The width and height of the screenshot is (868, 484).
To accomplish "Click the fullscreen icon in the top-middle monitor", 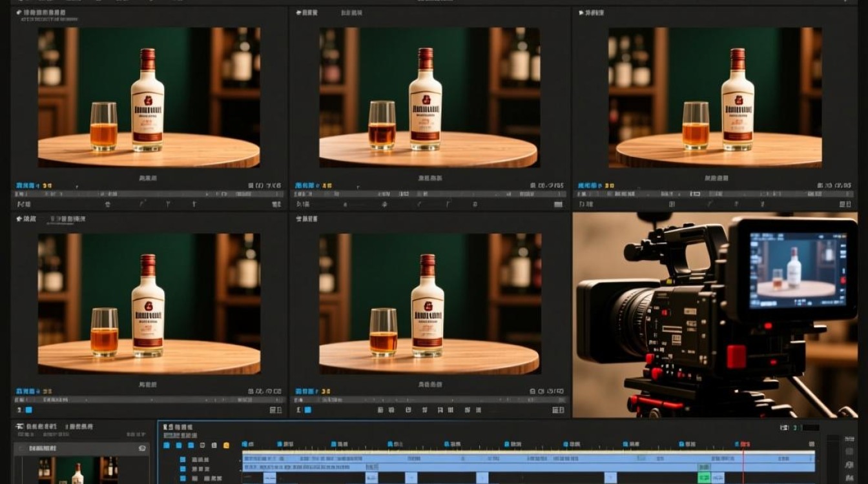I will click(x=559, y=204).
